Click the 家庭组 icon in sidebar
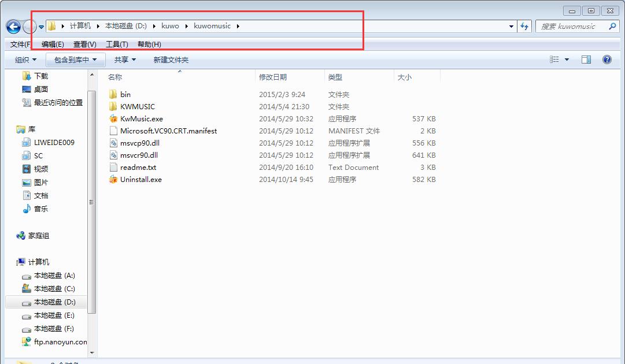The image size is (625, 364). [20, 236]
